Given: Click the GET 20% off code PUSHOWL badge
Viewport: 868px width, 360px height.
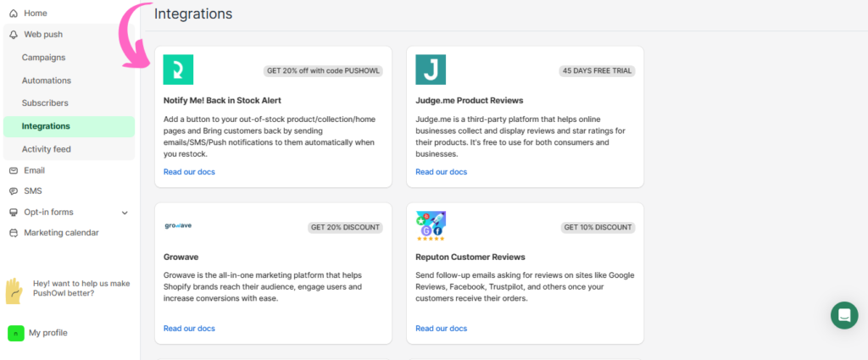Looking at the screenshot, I should tap(323, 71).
